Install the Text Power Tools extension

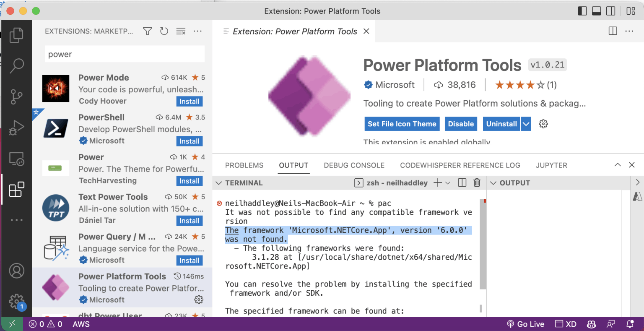(x=190, y=221)
